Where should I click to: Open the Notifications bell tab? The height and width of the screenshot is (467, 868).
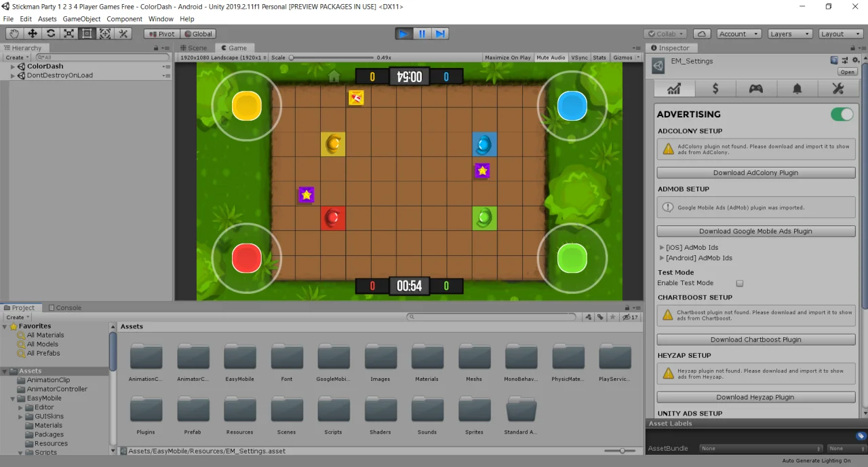(797, 89)
